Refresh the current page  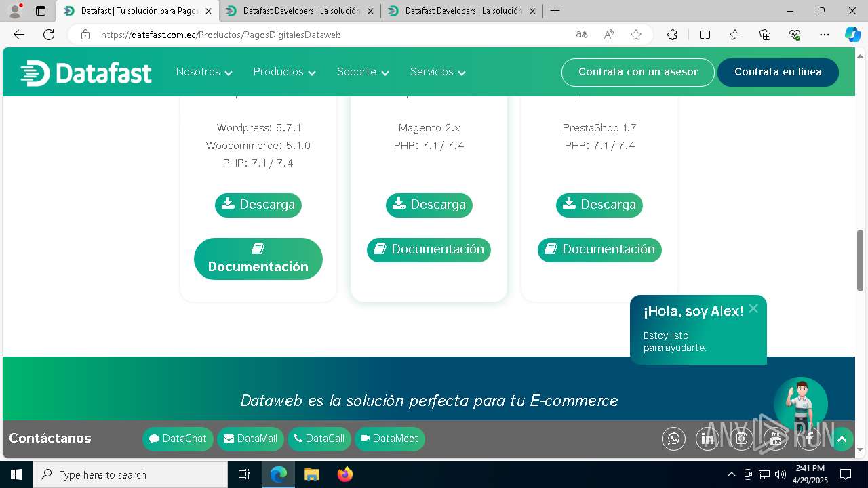pyautogui.click(x=49, y=35)
